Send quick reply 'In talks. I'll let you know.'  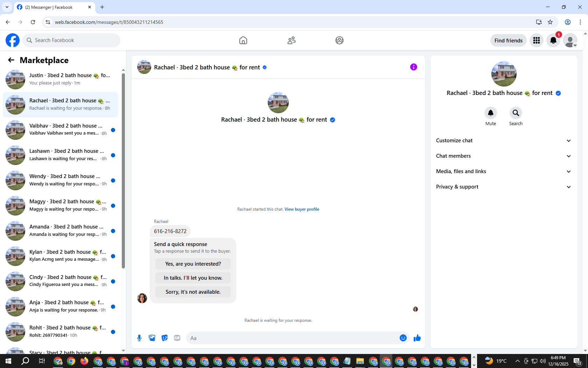point(193,278)
